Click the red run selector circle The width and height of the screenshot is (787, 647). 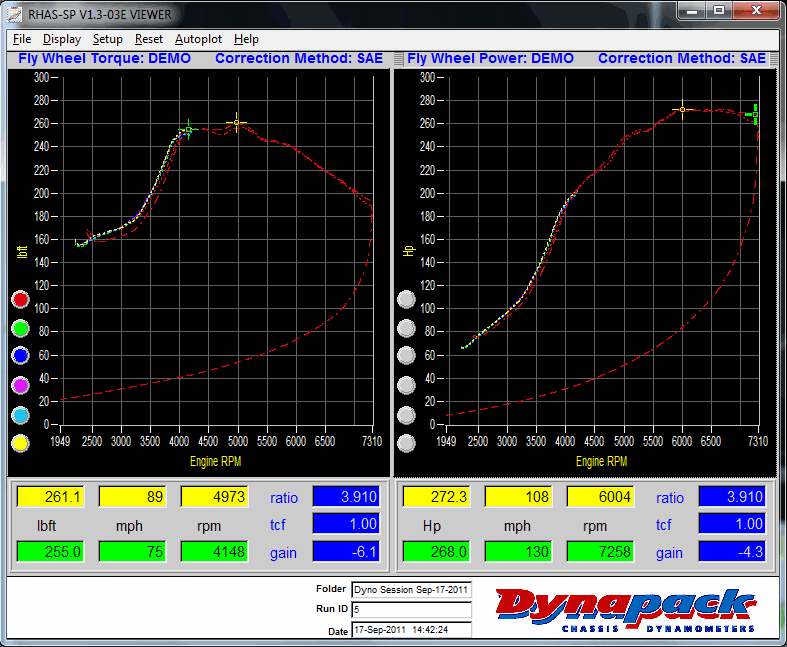[21, 299]
